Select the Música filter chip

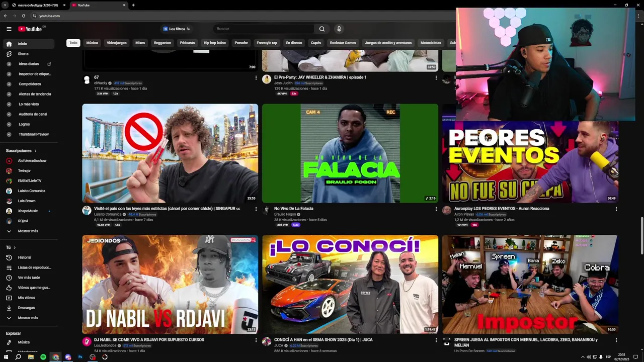tap(92, 43)
